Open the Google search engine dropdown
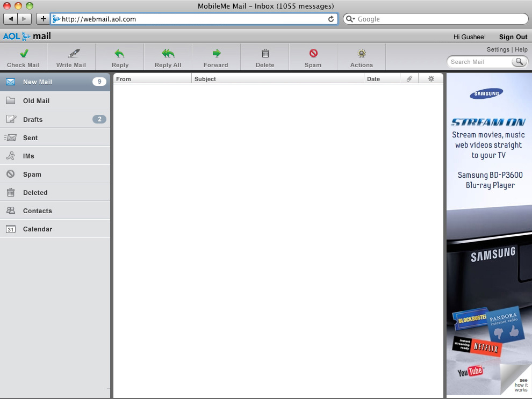 [x=350, y=19]
